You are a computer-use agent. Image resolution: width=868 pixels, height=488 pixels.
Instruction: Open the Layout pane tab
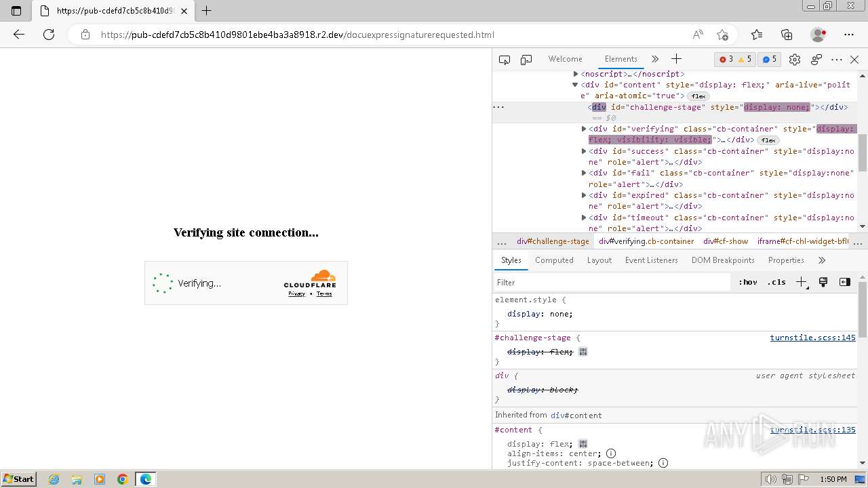[599, 260]
